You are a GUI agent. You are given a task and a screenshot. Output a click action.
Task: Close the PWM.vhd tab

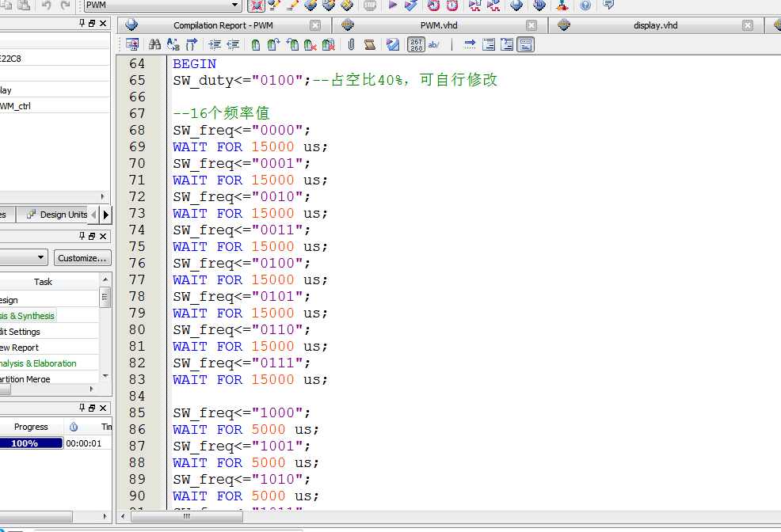(531, 25)
